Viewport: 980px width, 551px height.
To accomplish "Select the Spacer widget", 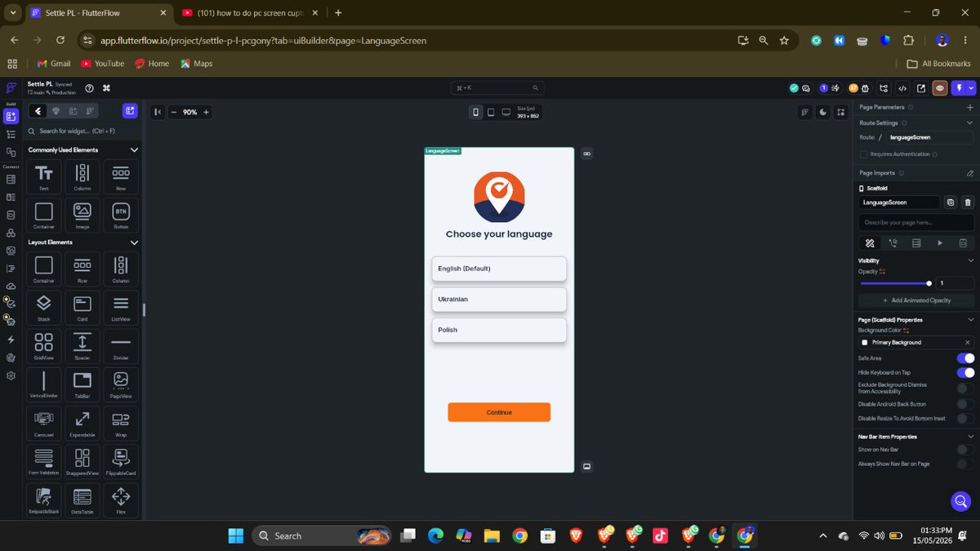I will (82, 346).
